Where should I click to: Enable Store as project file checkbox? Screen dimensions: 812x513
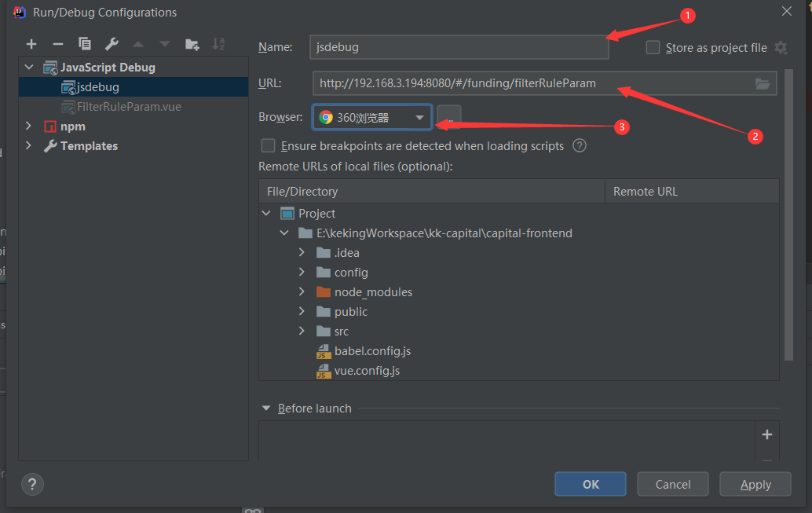pyautogui.click(x=653, y=48)
